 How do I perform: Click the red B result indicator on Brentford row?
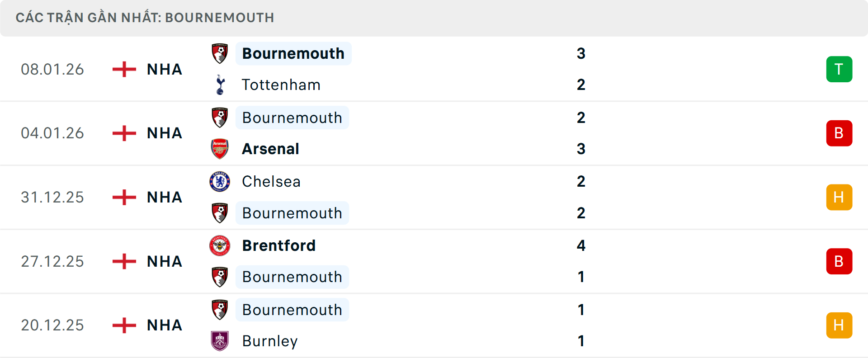(840, 261)
